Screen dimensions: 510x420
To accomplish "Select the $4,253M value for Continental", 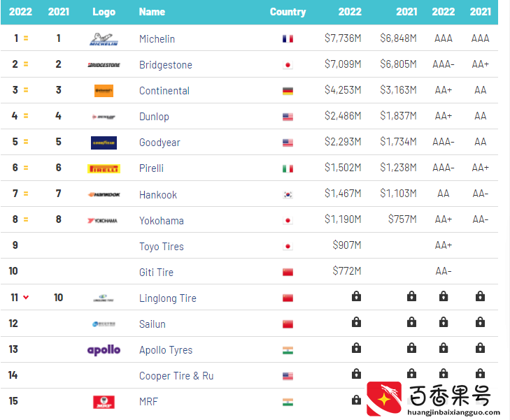I will pyautogui.click(x=343, y=90).
